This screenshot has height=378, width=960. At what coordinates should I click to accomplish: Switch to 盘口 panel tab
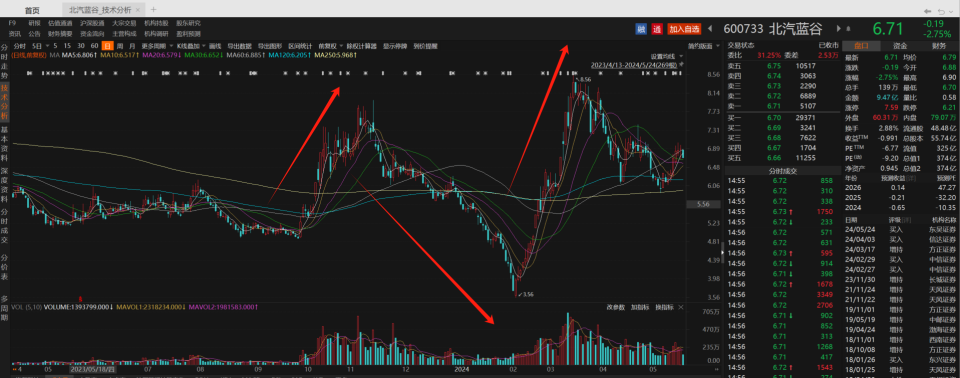click(862, 45)
